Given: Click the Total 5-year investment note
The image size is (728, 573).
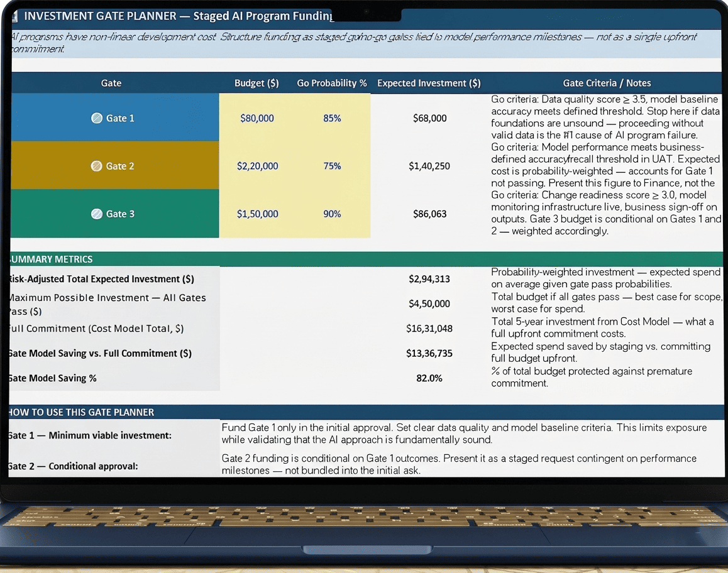Looking at the screenshot, I should pyautogui.click(x=602, y=327).
